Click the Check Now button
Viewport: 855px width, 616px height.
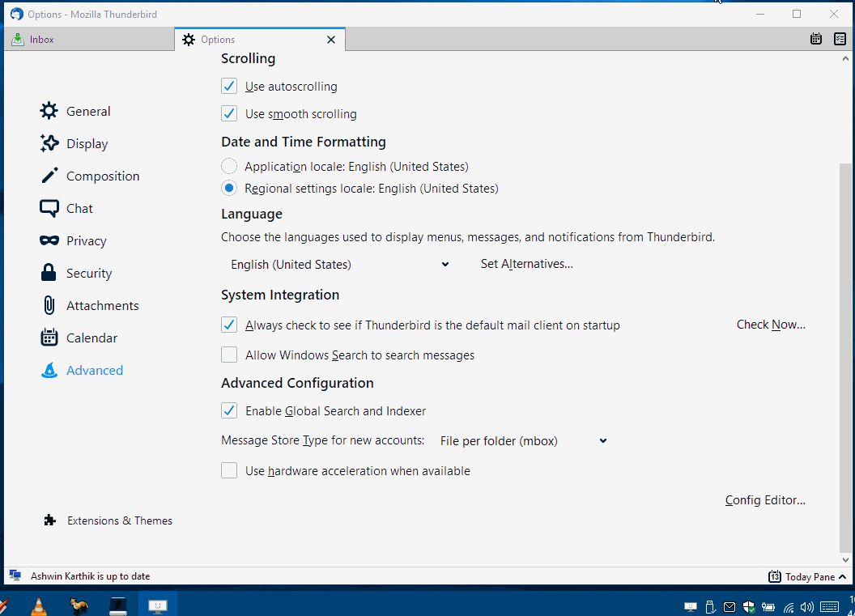[x=771, y=325]
